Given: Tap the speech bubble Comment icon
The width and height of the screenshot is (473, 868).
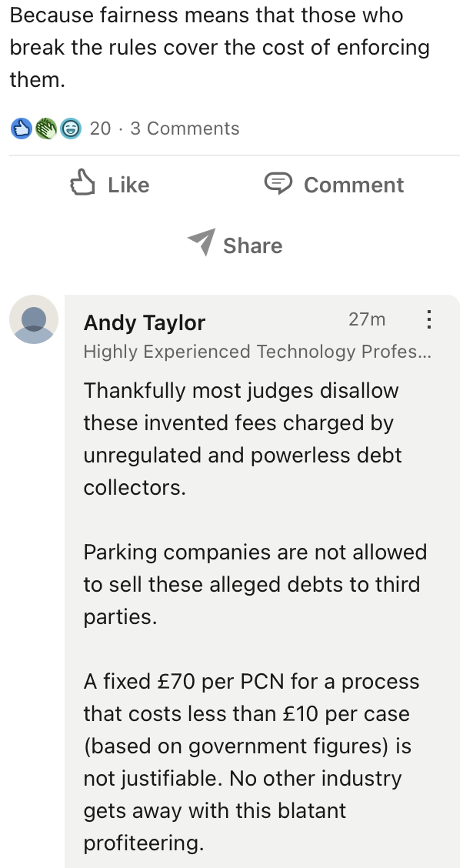Looking at the screenshot, I should click(x=278, y=183).
